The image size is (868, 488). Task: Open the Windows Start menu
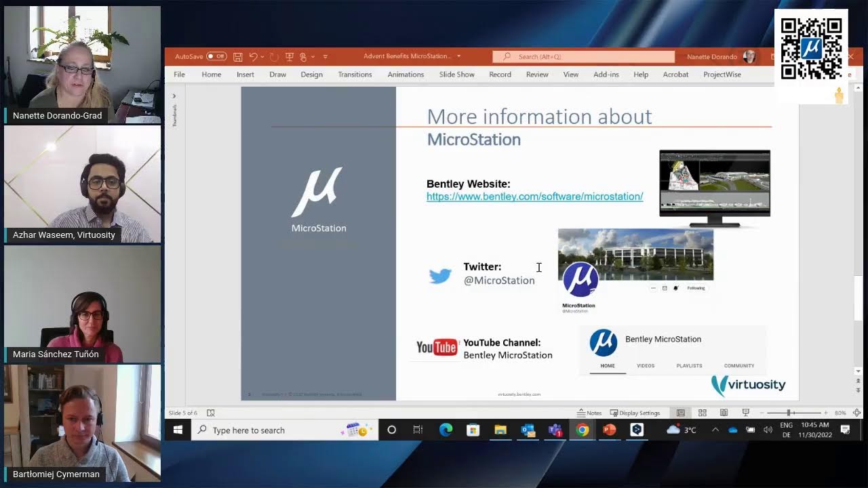coord(178,430)
